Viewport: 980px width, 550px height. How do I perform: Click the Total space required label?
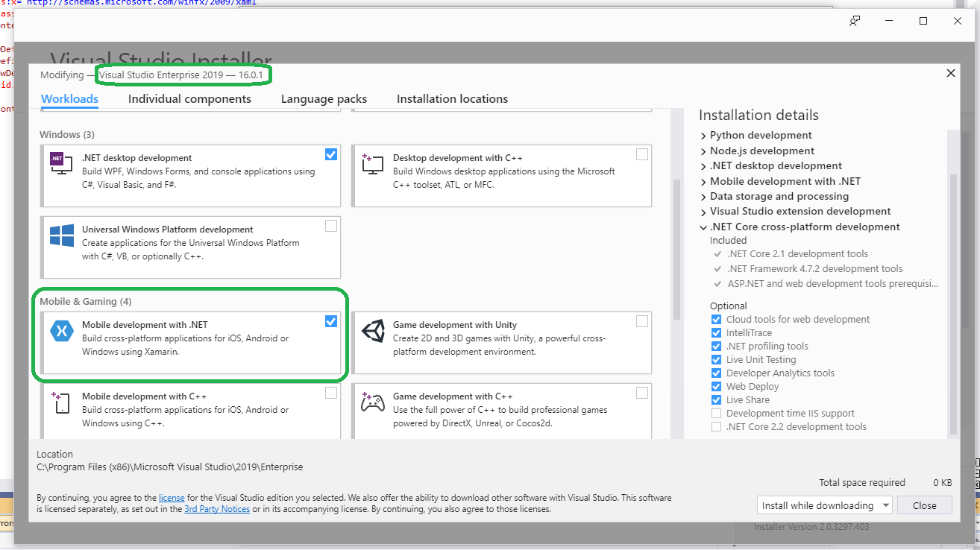tap(862, 483)
